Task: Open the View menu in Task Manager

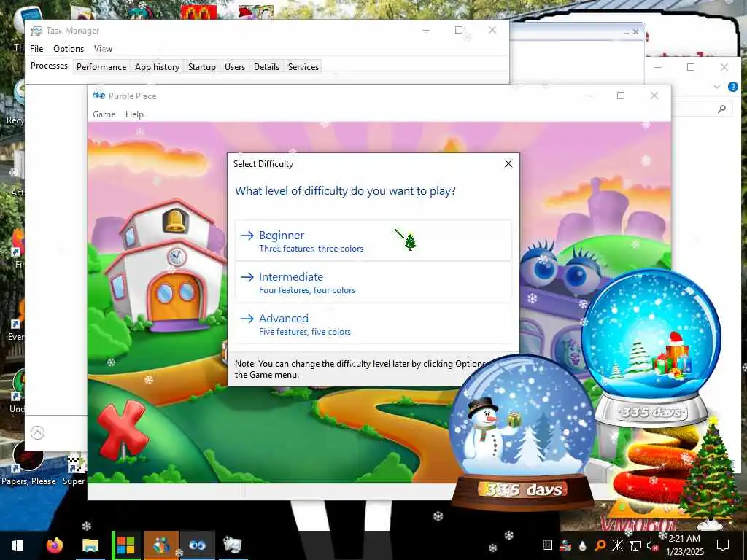Action: [103, 49]
